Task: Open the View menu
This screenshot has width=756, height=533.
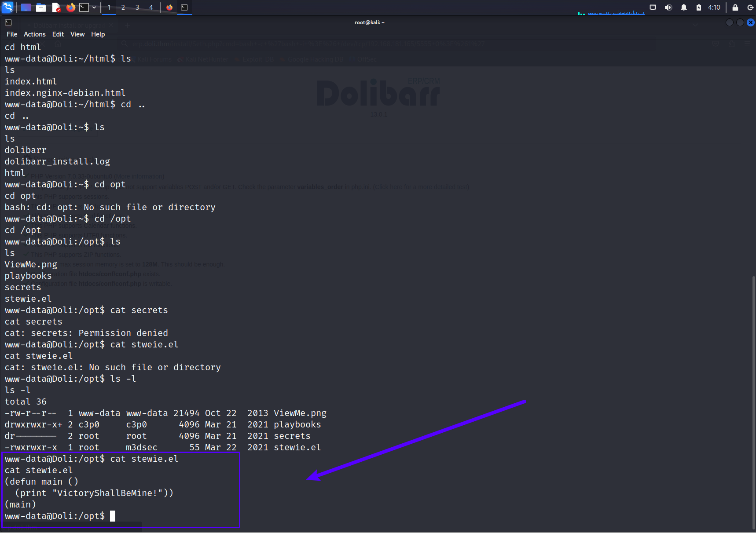Action: [x=77, y=34]
